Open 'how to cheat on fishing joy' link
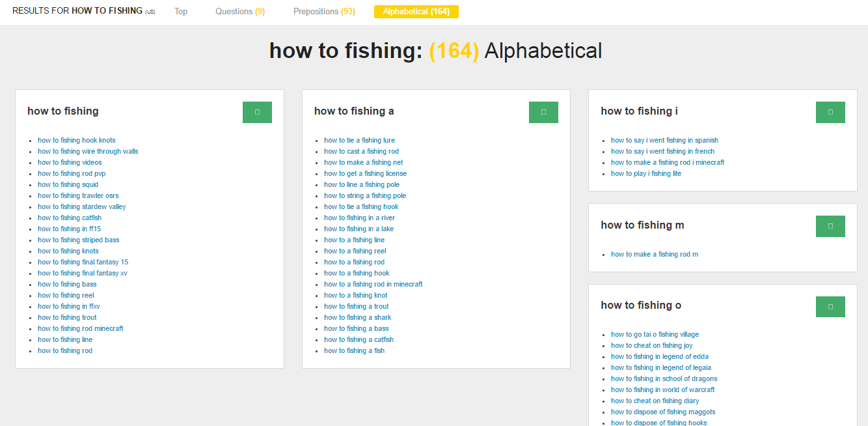 click(652, 345)
